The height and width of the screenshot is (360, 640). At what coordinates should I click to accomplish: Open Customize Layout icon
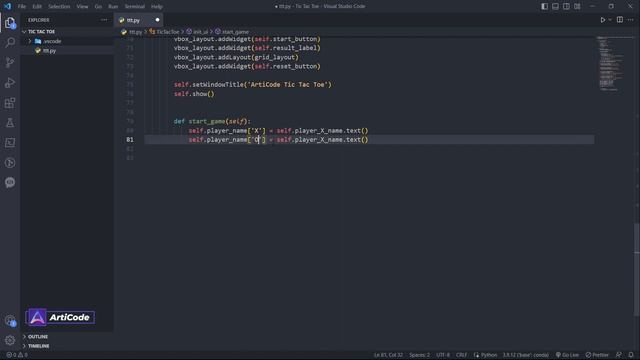pos(577,7)
